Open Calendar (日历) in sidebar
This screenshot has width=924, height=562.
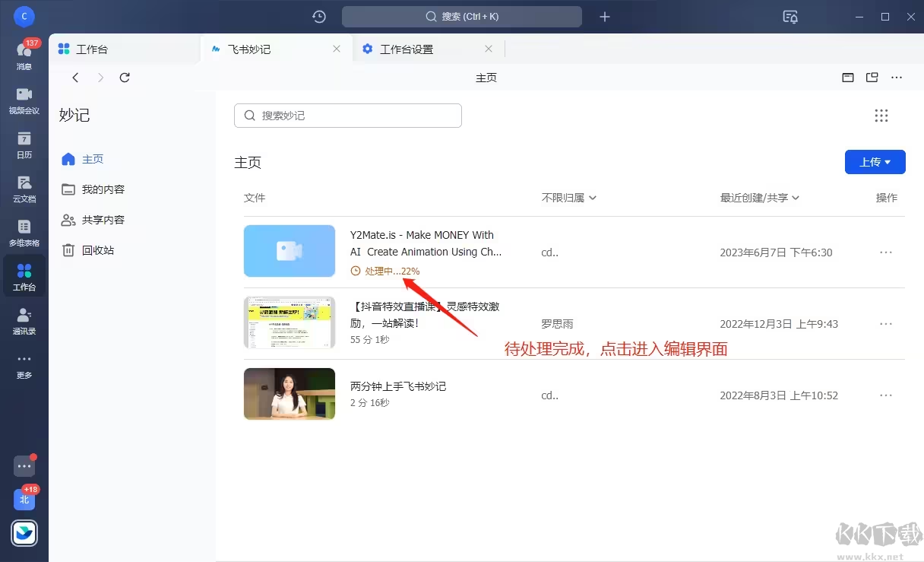coord(24,144)
